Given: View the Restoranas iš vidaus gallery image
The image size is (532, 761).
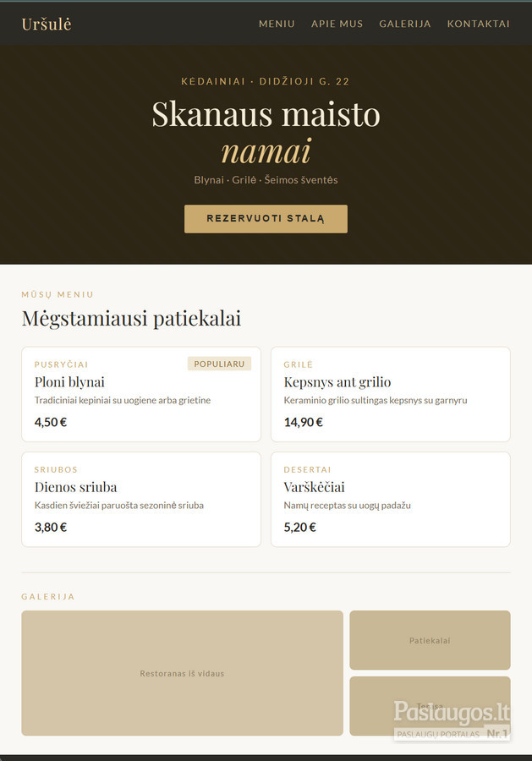Looking at the screenshot, I should 182,673.
